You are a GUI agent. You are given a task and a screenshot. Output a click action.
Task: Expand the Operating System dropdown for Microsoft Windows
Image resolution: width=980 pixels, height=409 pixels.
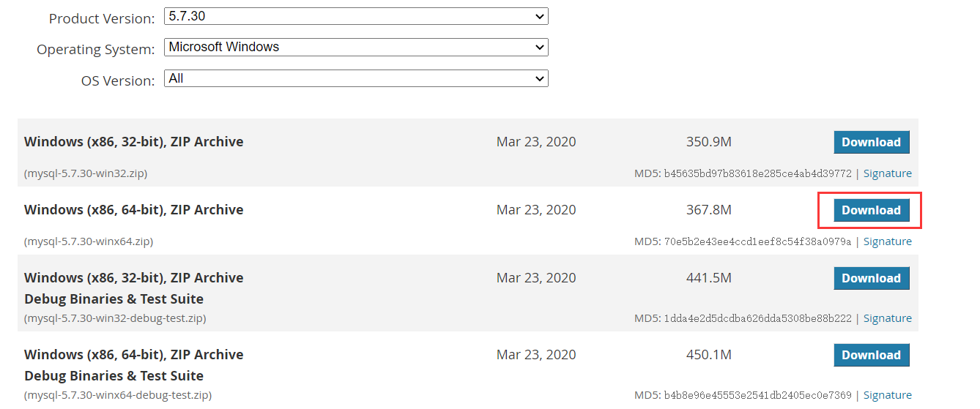click(356, 47)
